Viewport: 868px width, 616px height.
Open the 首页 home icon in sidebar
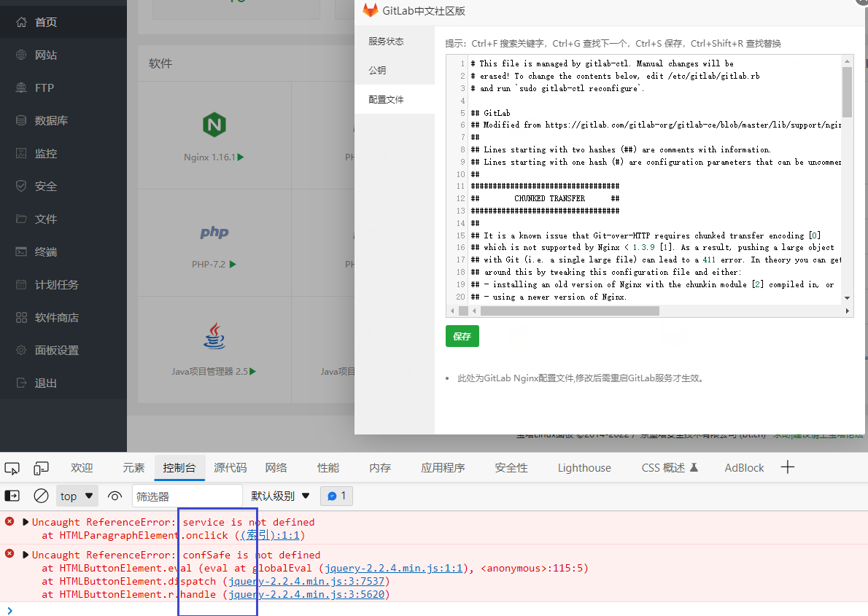(x=21, y=22)
